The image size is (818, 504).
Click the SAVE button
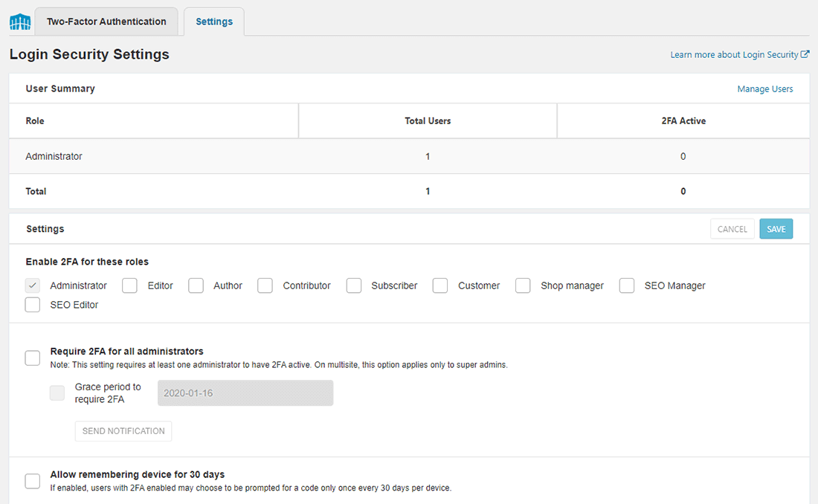(776, 229)
